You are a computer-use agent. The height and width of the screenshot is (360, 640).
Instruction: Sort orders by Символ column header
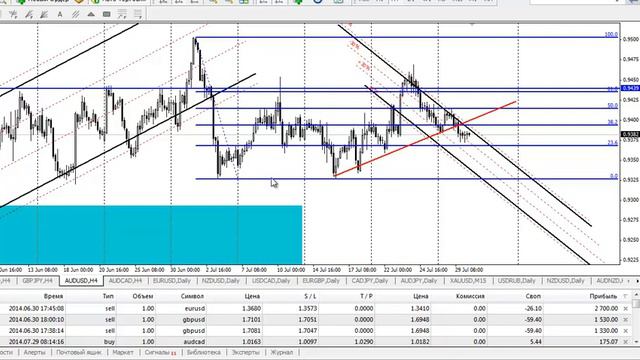(192, 296)
